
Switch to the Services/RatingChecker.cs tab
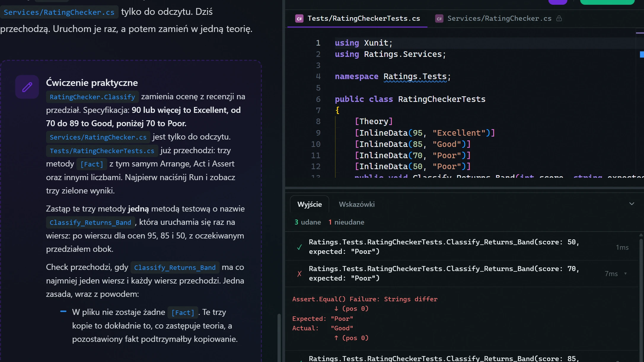click(499, 18)
